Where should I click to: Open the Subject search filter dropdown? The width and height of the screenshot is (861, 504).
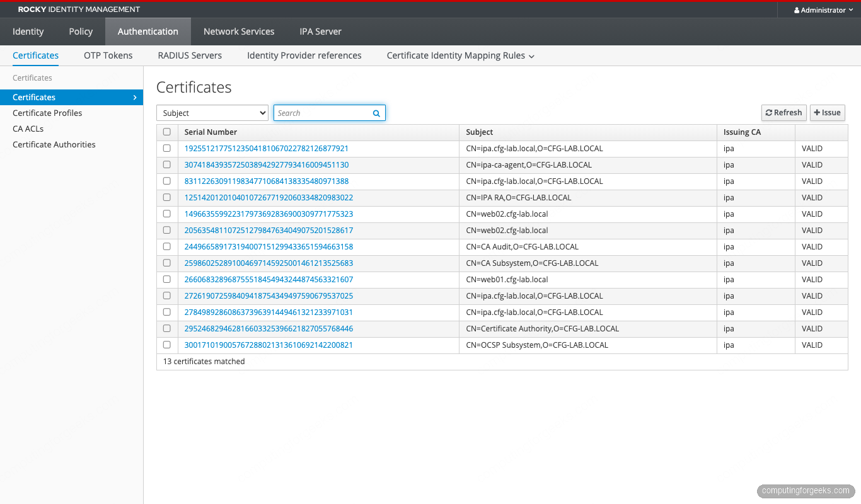coord(212,113)
